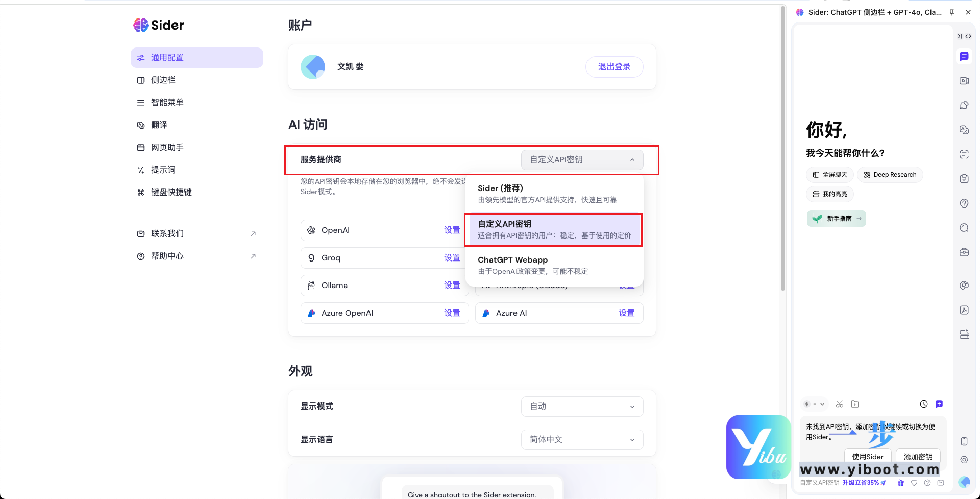Click the scissors snippet icon above chat input
Screen dimensions: 980x499
[840, 404]
